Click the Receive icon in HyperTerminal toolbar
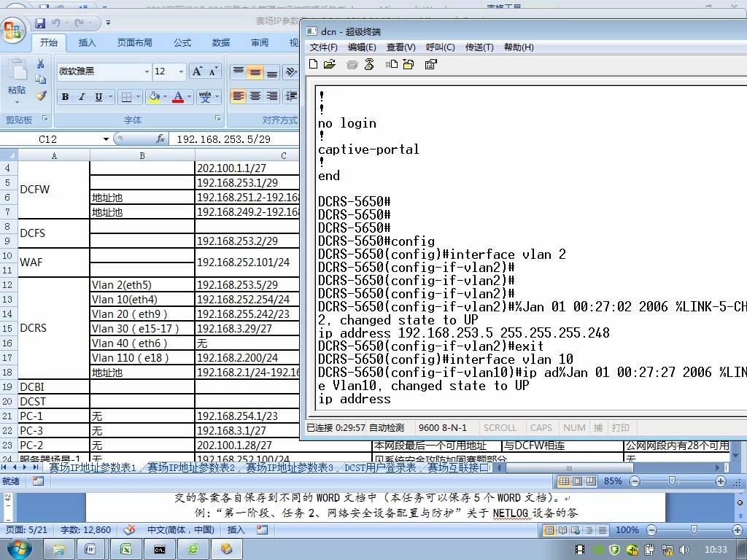This screenshot has height=560, width=747. 409,64
